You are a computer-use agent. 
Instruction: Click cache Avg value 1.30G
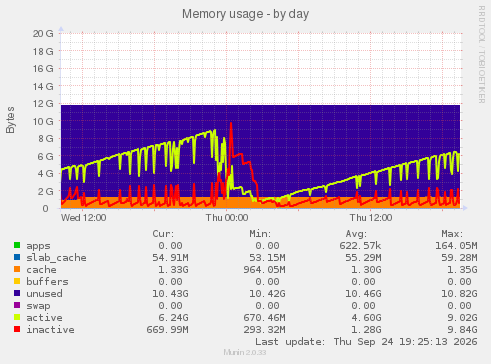[x=366, y=270]
